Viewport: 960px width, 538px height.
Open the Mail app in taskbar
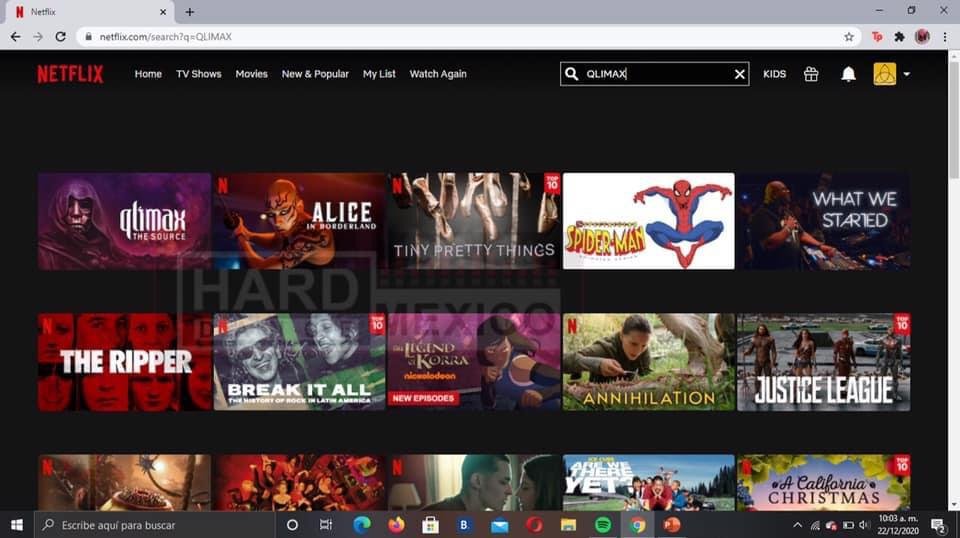click(500, 525)
